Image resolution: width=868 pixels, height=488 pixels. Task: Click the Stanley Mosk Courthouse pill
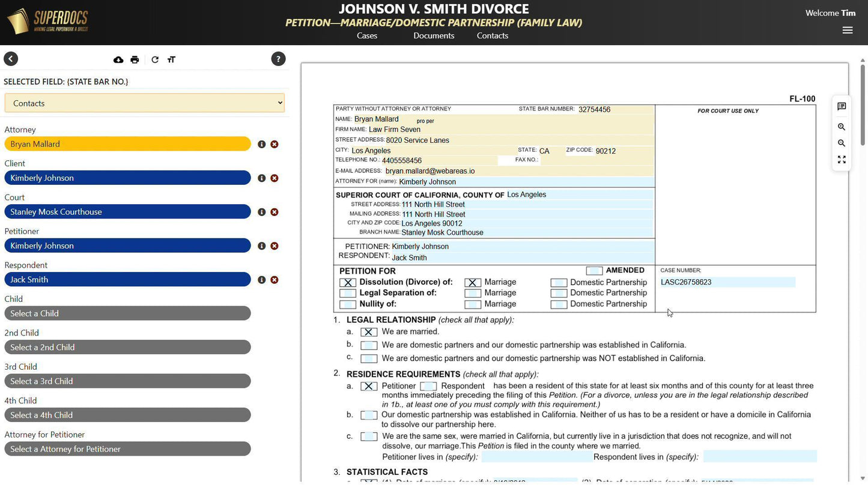coord(127,212)
